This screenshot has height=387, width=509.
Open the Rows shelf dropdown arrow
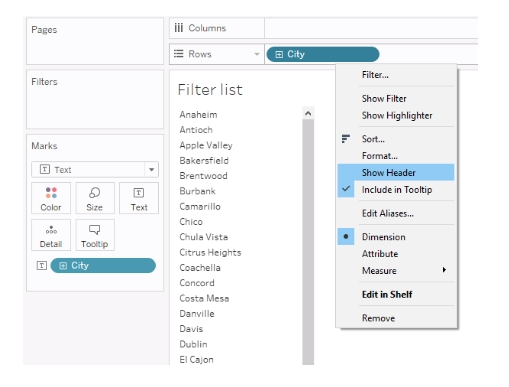click(x=257, y=54)
